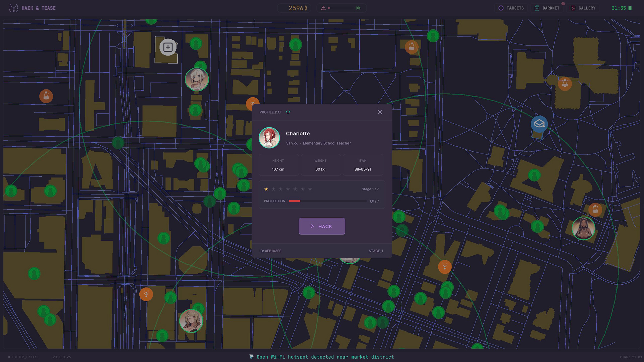Click the orange antenna marker right of dialog
Screen dimensions: 644x362
click(445, 267)
